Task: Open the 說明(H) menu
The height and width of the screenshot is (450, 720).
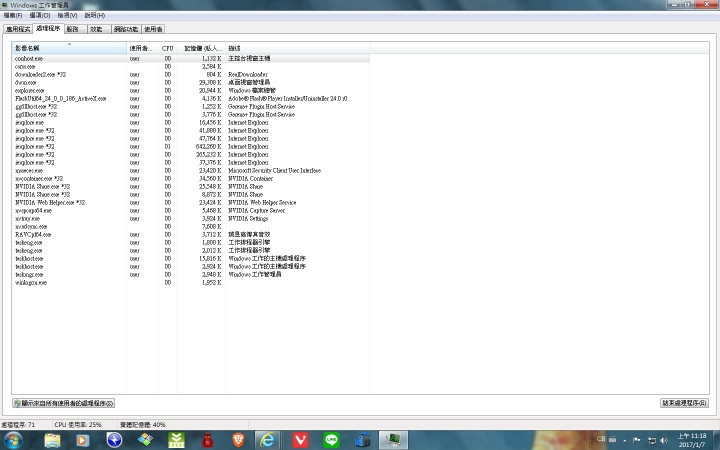Action: tap(95, 16)
